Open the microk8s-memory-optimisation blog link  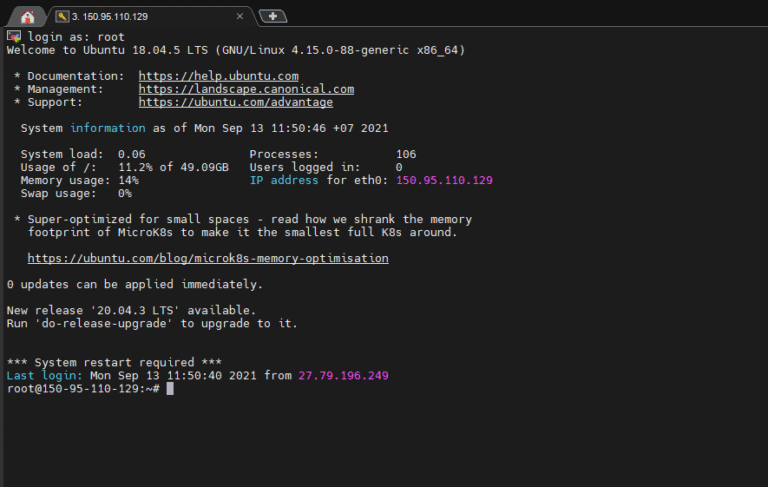(x=208, y=258)
